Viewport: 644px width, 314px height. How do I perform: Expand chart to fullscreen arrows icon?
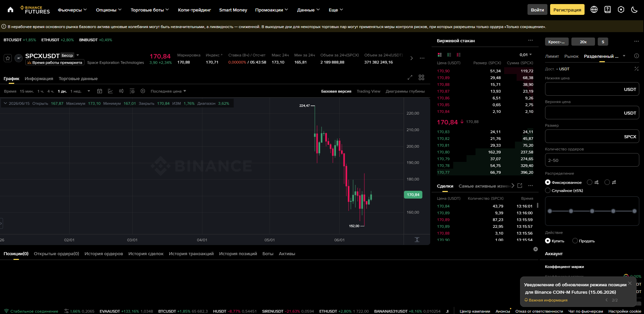410,77
